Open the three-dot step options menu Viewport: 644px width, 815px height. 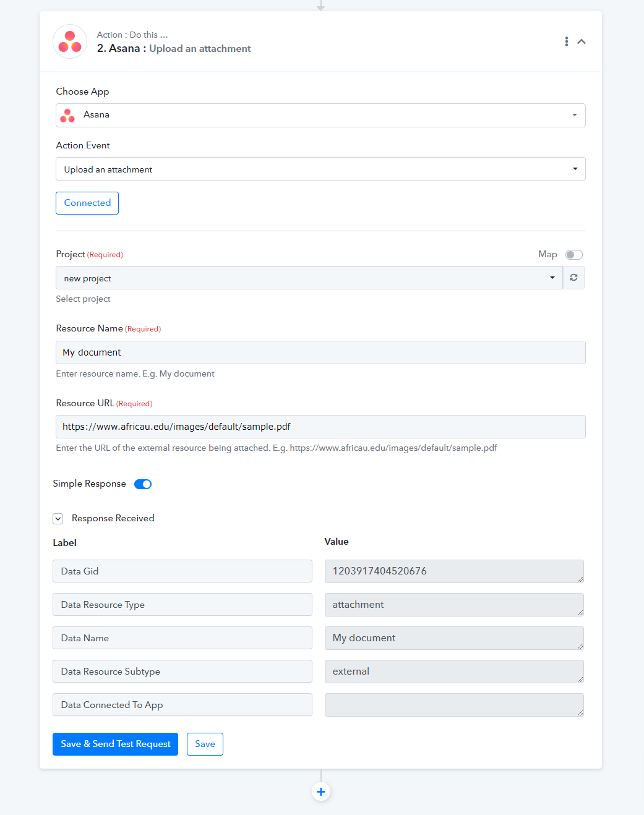click(567, 41)
